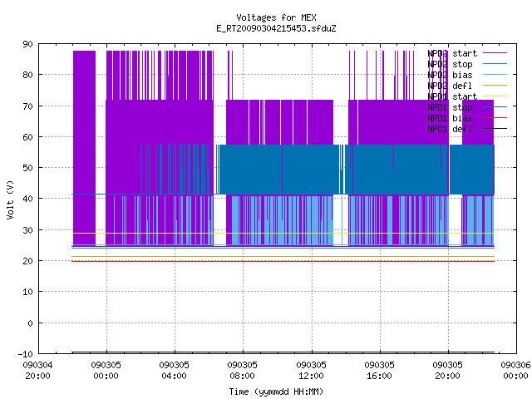Click the 'NPD2 start' legend label
The width and height of the screenshot is (532, 399).
click(452, 53)
